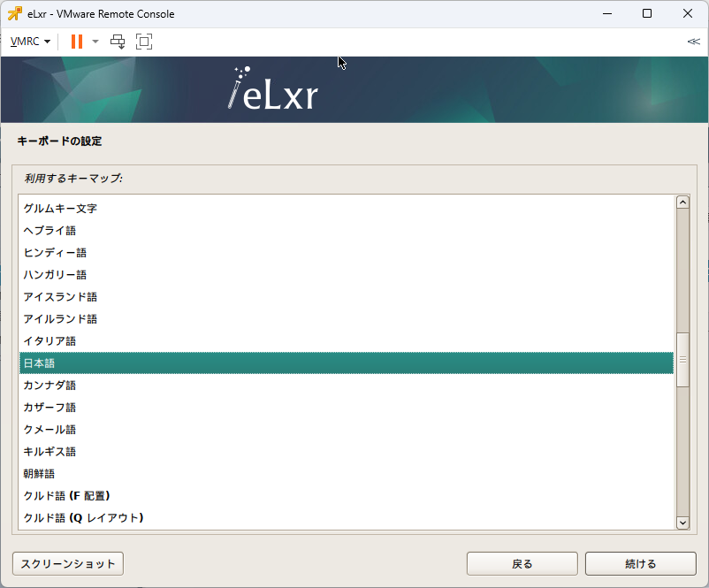Image resolution: width=709 pixels, height=588 pixels.
Task: Open the VMRC menu dropdown
Action: click(x=30, y=42)
